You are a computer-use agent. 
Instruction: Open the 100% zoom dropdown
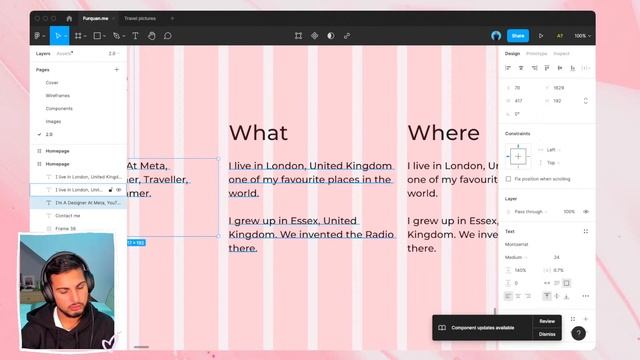(582, 36)
